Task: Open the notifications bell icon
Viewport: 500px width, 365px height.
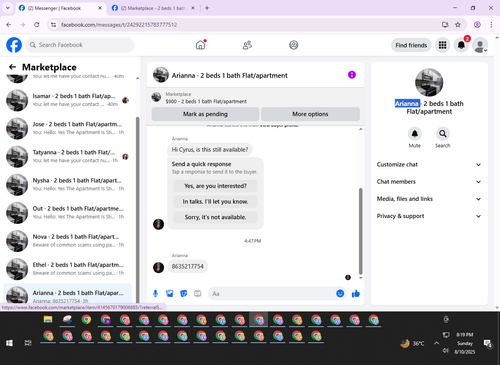Action: pyautogui.click(x=461, y=45)
